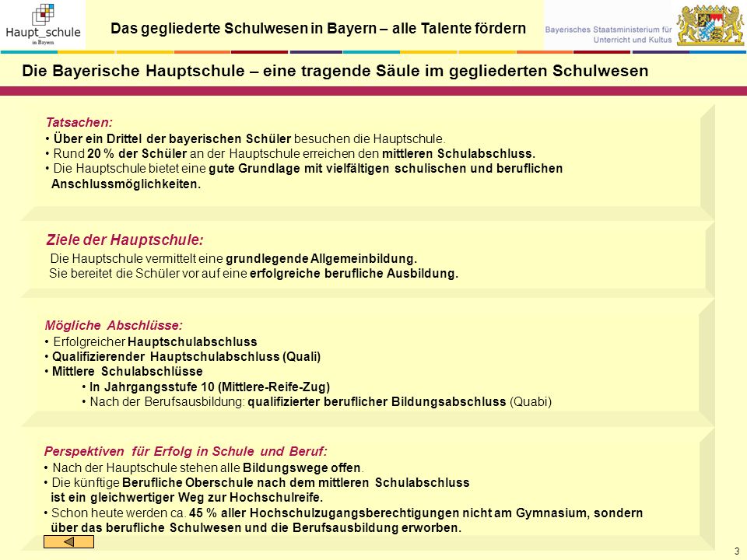
Task: Select the 'Ziele der Hauptschule:' heading
Action: pos(124,240)
